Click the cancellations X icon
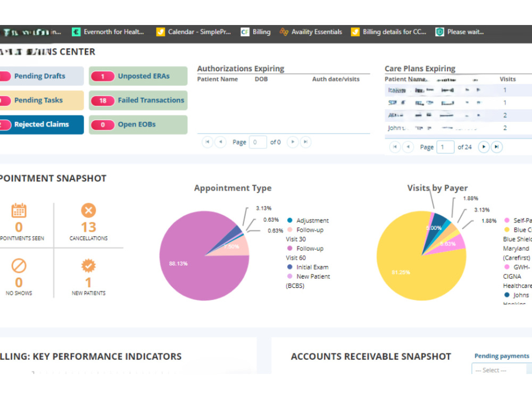 click(x=88, y=210)
